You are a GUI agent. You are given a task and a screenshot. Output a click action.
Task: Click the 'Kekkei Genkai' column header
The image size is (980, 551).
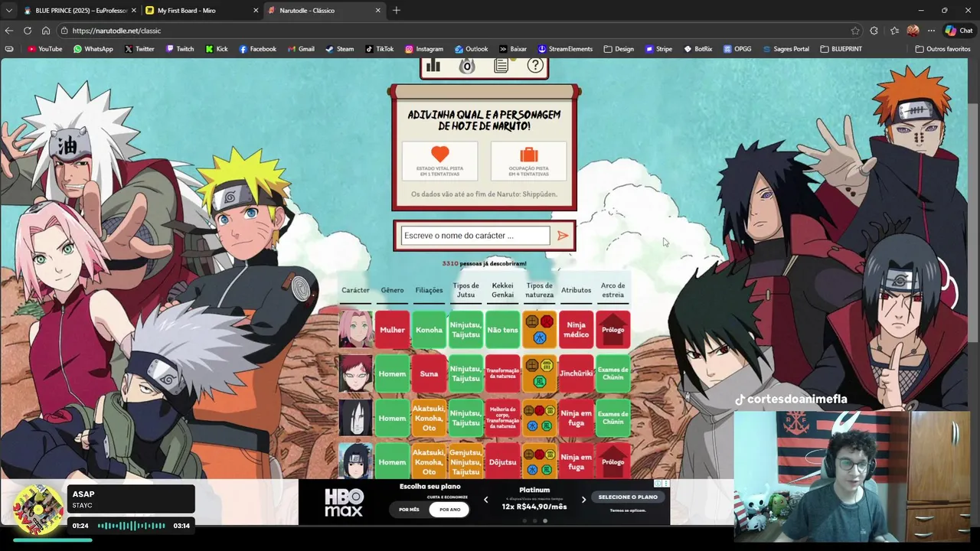click(x=502, y=290)
